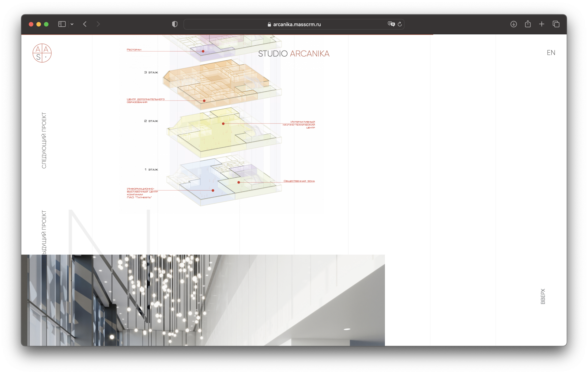Image resolution: width=588 pixels, height=374 pixels.
Task: Open the previous project vertical link
Action: [x=44, y=232]
